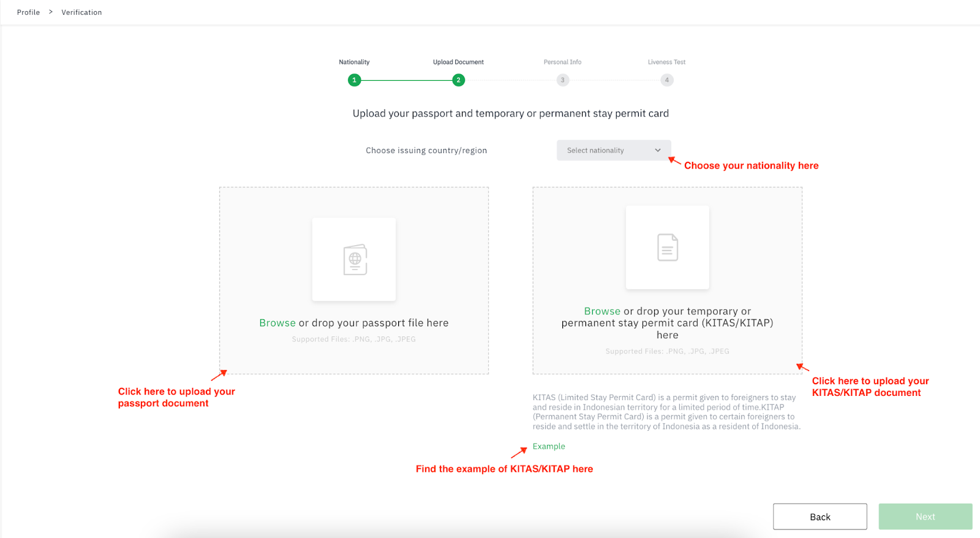
Task: Click step 3 Personal Info circle
Action: click(x=562, y=80)
